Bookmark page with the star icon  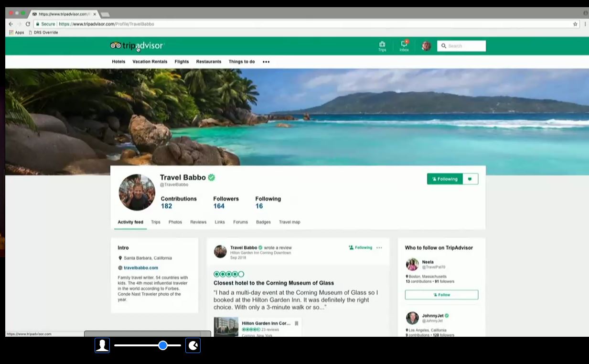[575, 24]
